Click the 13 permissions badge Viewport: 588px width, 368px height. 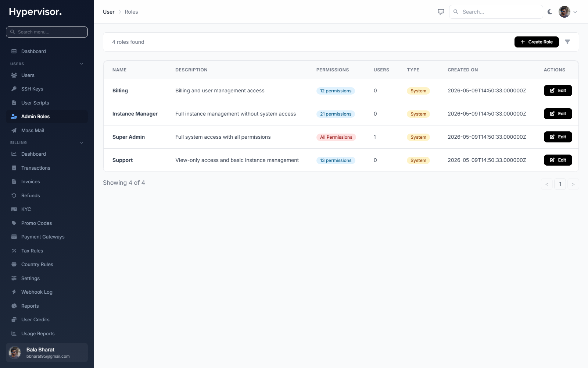[x=336, y=160]
